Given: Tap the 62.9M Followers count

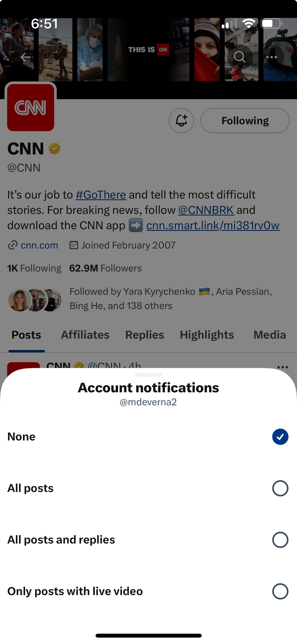Looking at the screenshot, I should [106, 268].
